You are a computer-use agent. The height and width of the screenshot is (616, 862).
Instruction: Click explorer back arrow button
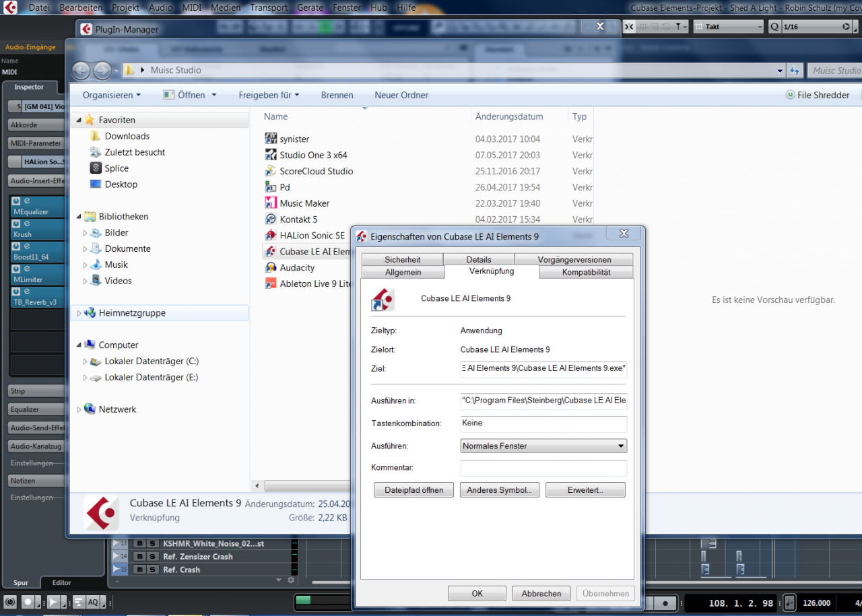pos(81,70)
